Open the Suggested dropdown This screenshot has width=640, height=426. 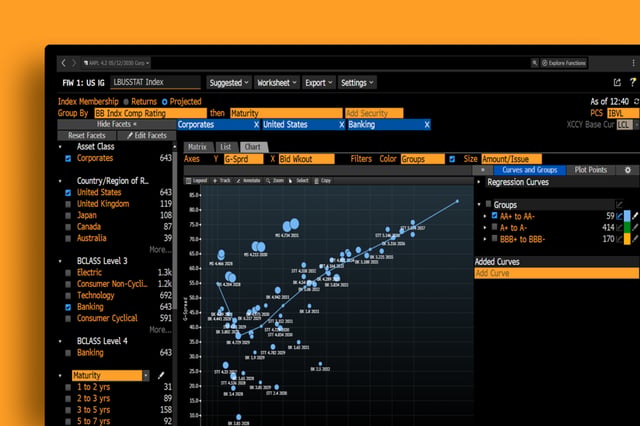tap(229, 83)
